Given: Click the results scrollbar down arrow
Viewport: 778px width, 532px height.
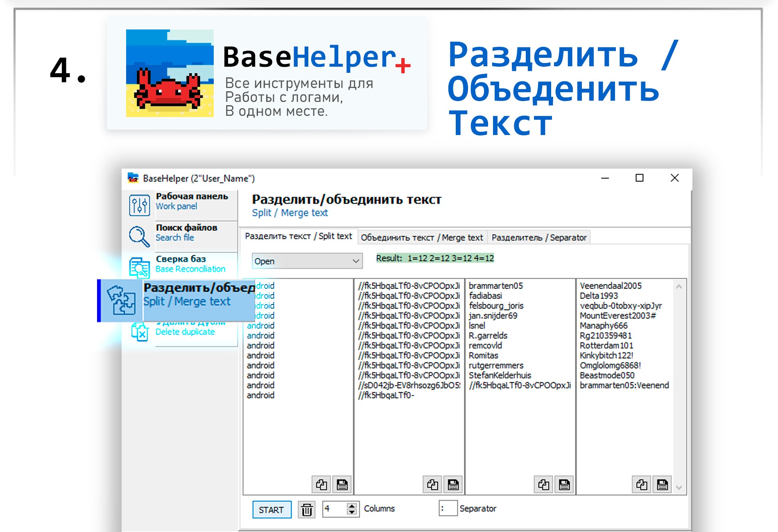Looking at the screenshot, I should (x=679, y=487).
